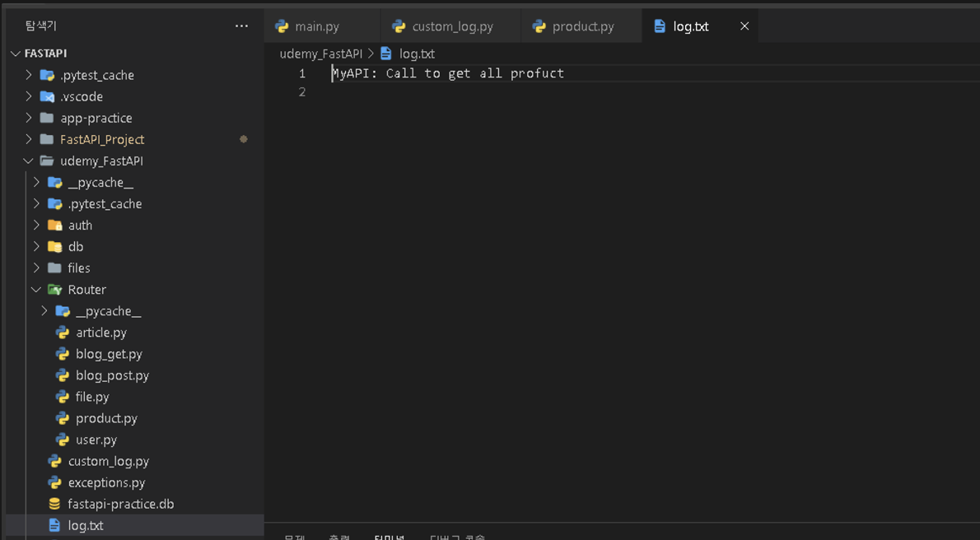Viewport: 980px width, 540px height.
Task: Click the Python icon on main.py tab
Action: point(282,26)
